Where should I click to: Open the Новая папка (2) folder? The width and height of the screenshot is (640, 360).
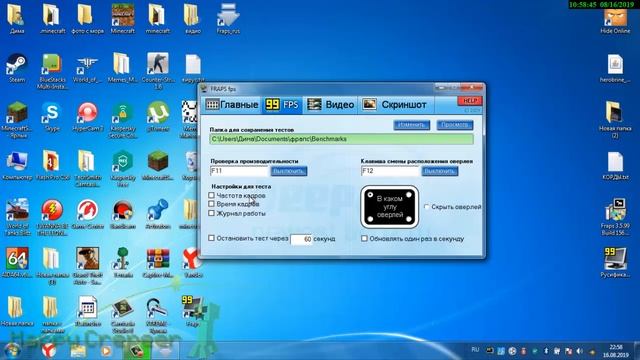tap(615, 119)
